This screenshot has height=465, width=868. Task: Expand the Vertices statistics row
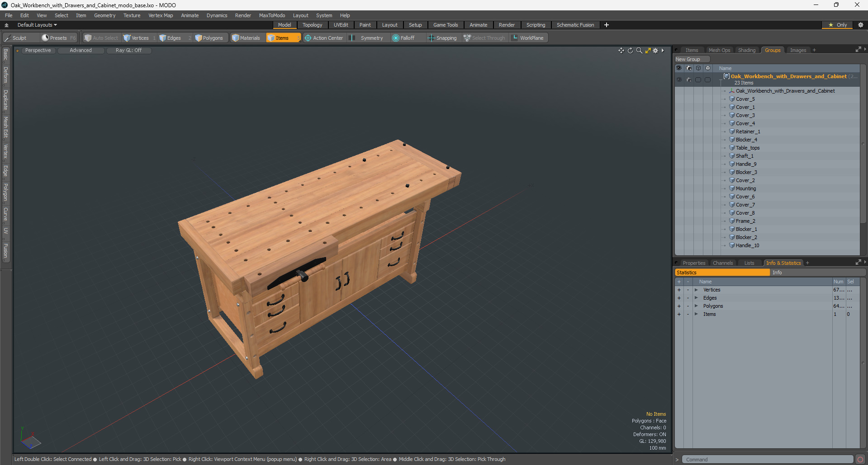pyautogui.click(x=696, y=290)
